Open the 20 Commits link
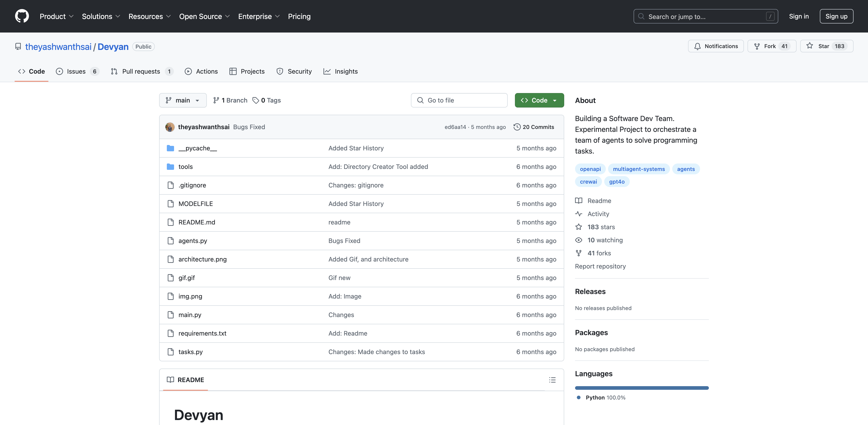Image resolution: width=868 pixels, height=425 pixels. (x=534, y=127)
